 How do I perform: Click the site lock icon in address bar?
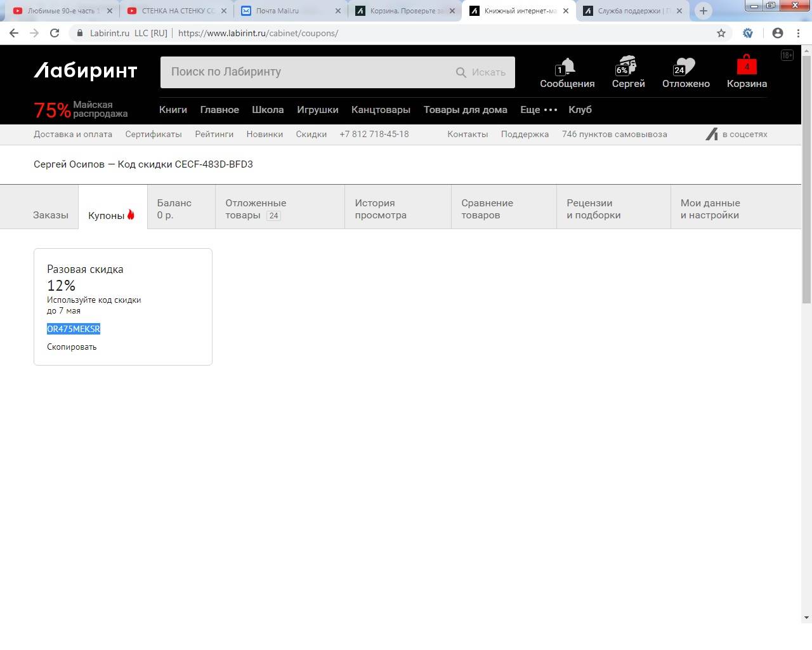(x=79, y=33)
